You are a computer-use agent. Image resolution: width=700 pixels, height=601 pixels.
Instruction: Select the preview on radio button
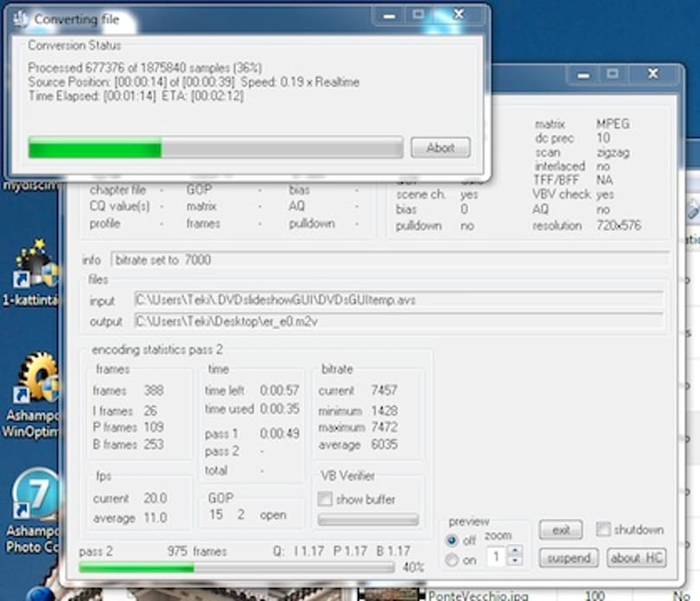click(x=452, y=559)
